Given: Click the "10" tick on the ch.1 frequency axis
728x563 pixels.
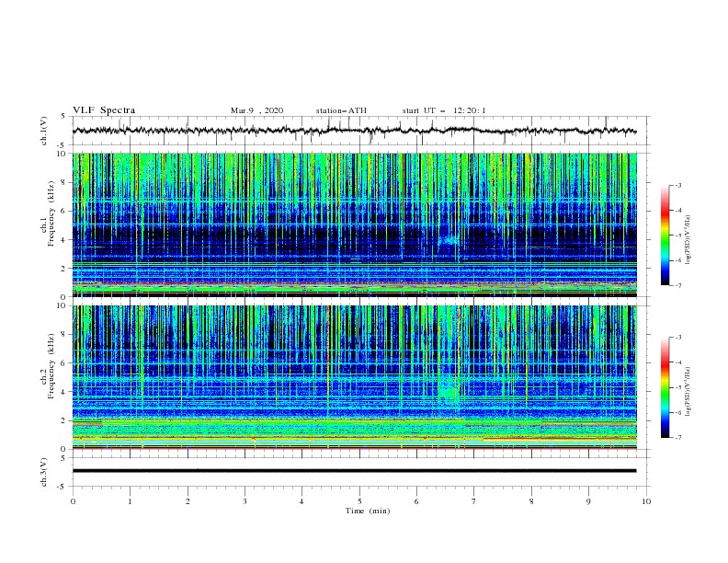Looking at the screenshot, I should tap(62, 154).
